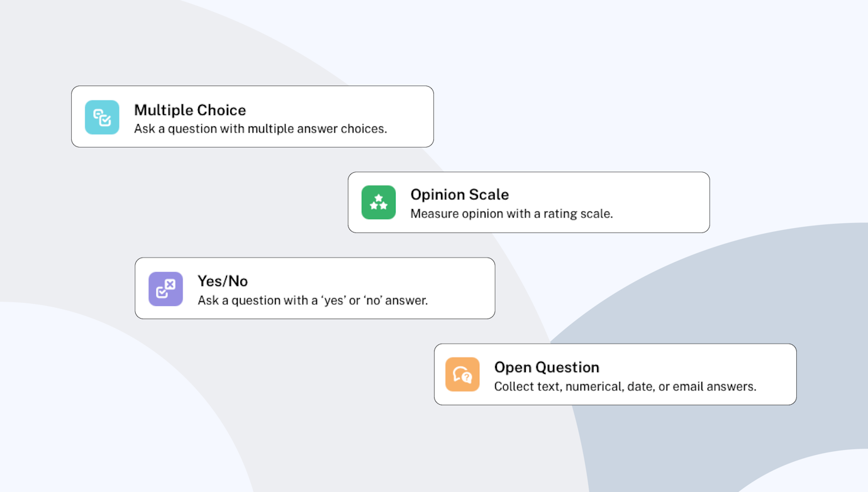
Task: Click the teal Multiple Choice checklist icon
Action: pyautogui.click(x=102, y=118)
